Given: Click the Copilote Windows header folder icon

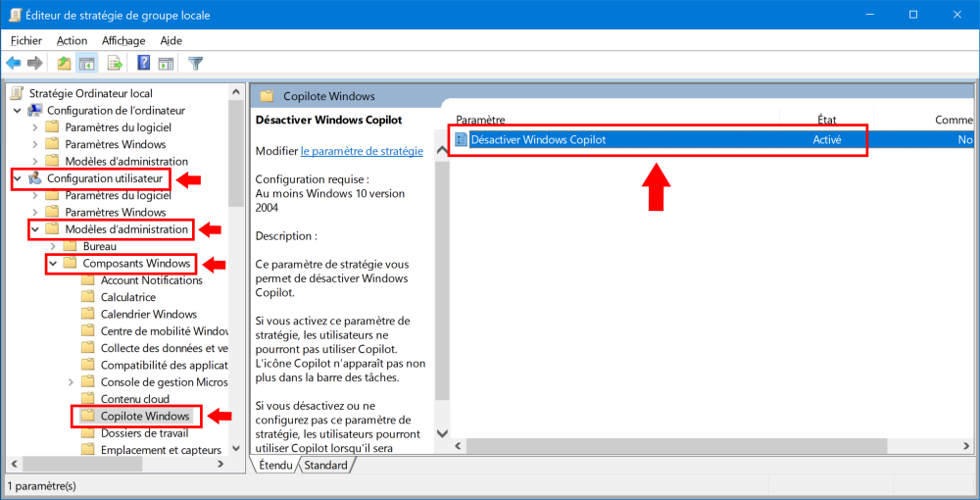Looking at the screenshot, I should 267,96.
